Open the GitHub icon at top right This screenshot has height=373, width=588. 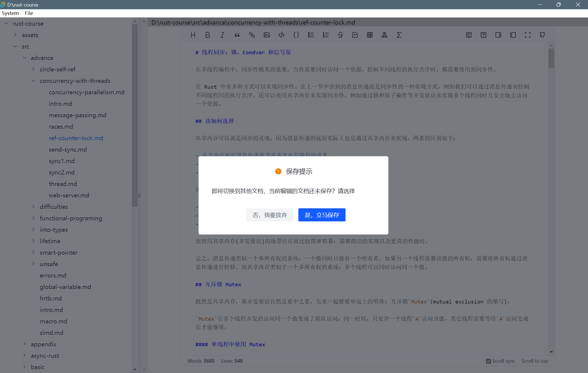542,35
